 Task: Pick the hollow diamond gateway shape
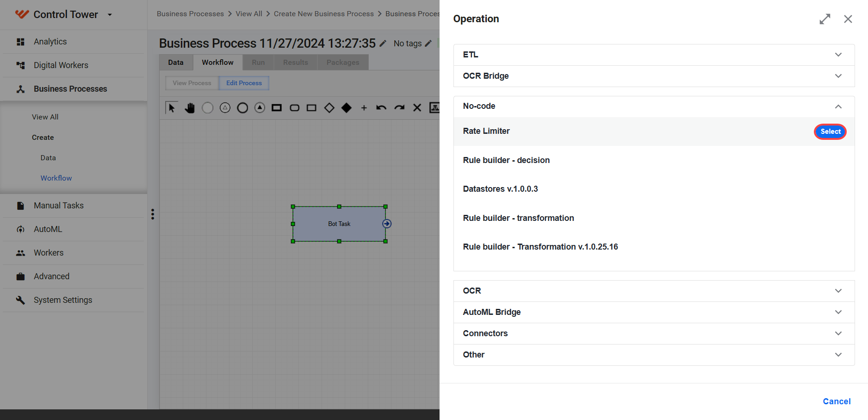coord(329,108)
